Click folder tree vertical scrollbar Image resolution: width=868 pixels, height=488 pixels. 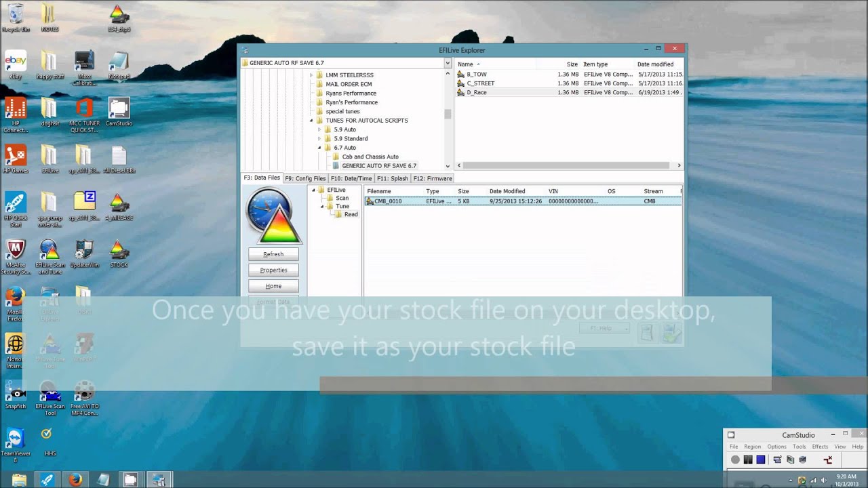(448, 115)
